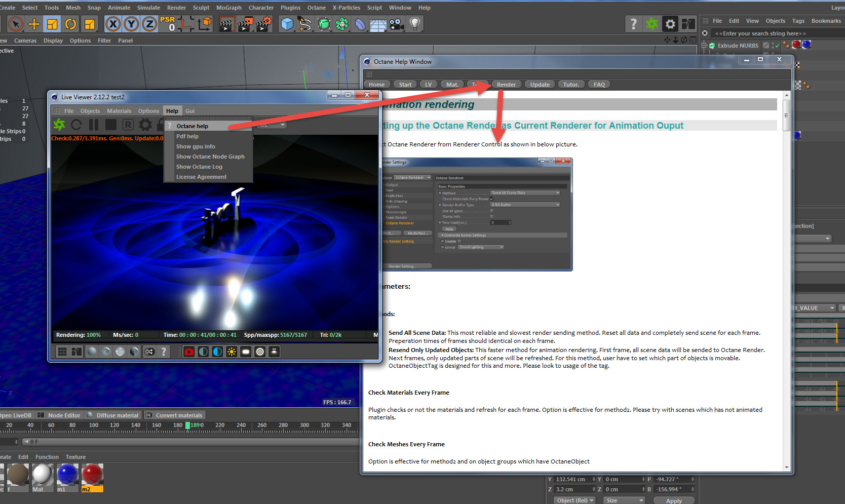Toggle render region in Live Viewer

tap(128, 125)
